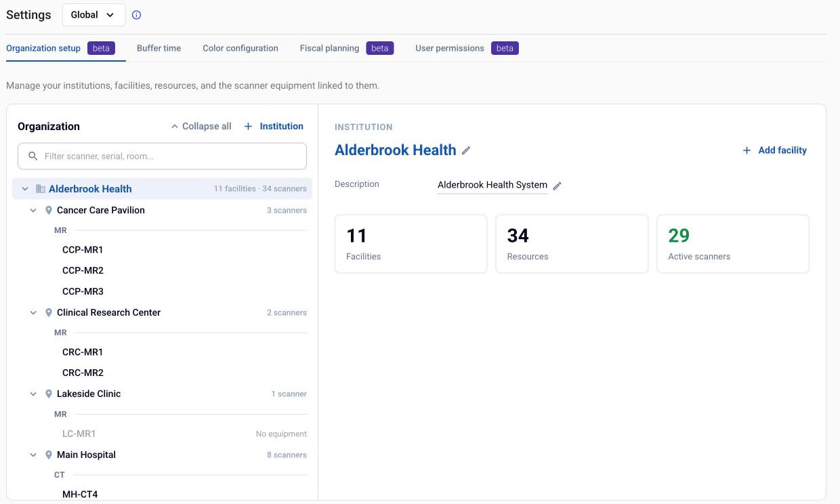Screen dimensions: 840x504
Task: Switch to the Fiscal planning tab
Action: (347, 48)
